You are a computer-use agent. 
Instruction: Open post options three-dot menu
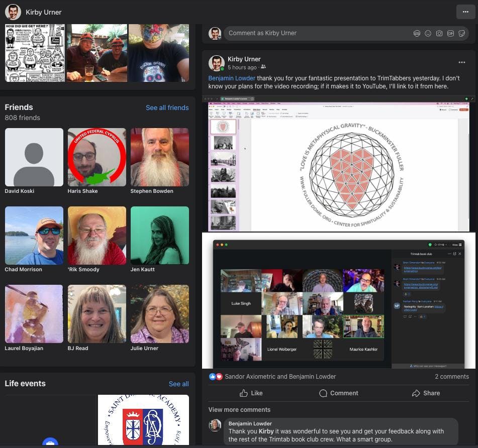(x=462, y=62)
